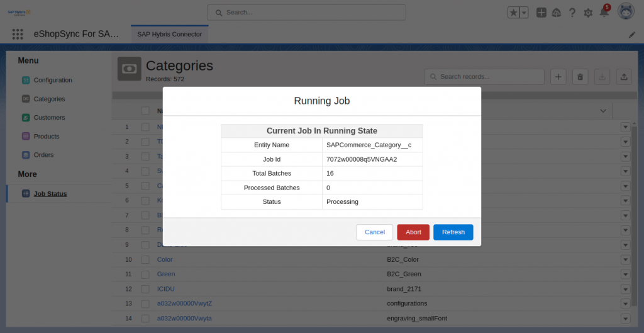Open the column header chevron dropdown

click(x=603, y=111)
